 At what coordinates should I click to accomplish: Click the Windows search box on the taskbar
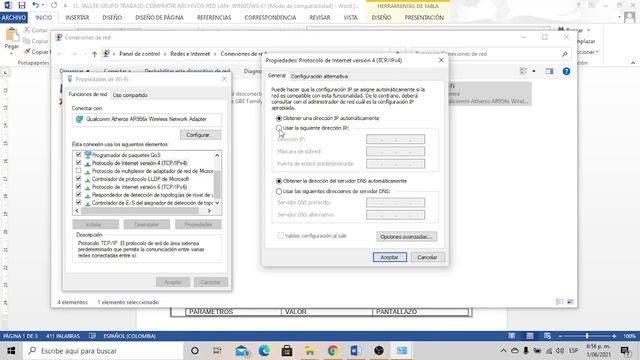click(x=103, y=351)
